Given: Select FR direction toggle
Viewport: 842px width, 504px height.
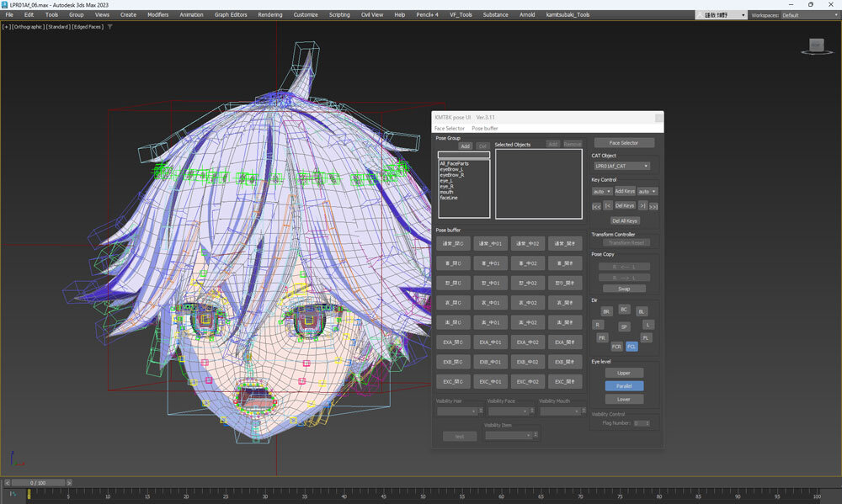Looking at the screenshot, I should [x=602, y=337].
